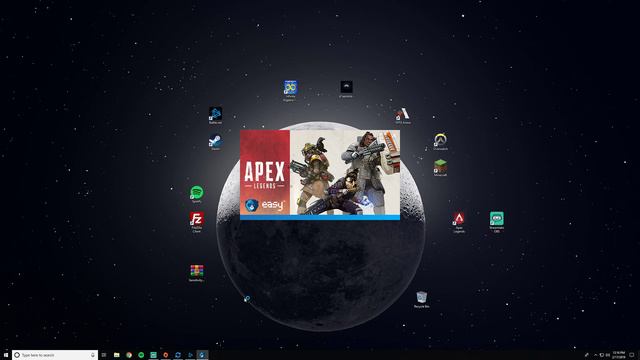
Task: Select the red-and-white A shortcut icon
Action: [x=403, y=116]
